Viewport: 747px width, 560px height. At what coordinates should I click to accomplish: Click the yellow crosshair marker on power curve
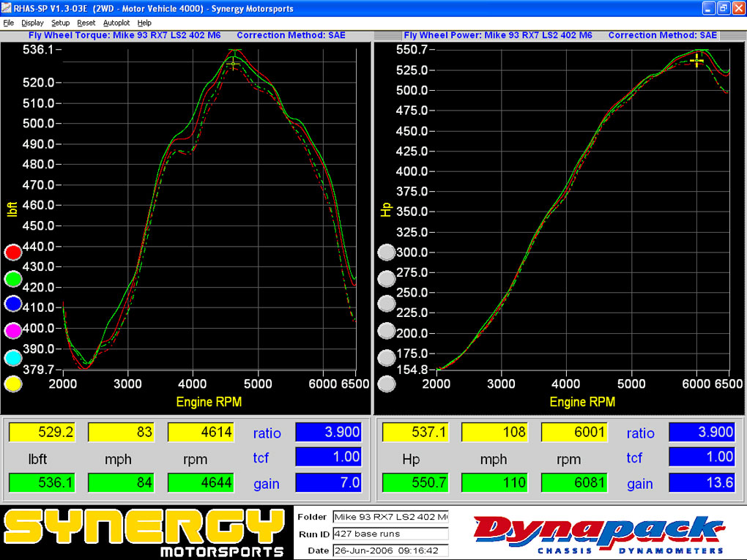point(696,61)
